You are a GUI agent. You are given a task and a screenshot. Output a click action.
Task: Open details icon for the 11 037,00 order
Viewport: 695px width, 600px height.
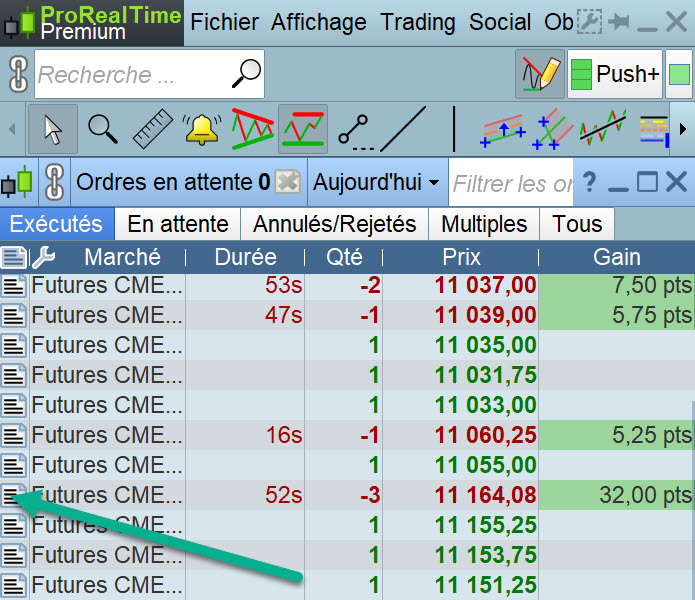(x=14, y=286)
